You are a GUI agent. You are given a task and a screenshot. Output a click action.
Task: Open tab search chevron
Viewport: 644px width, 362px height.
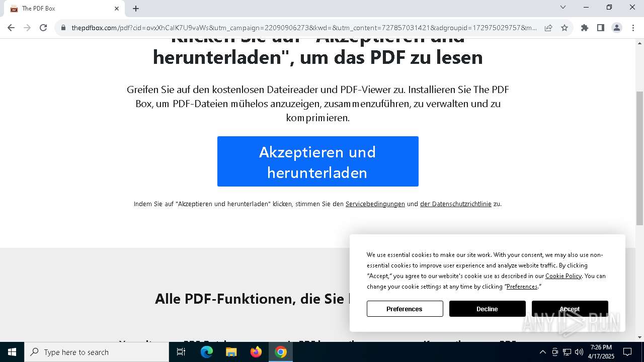(563, 8)
